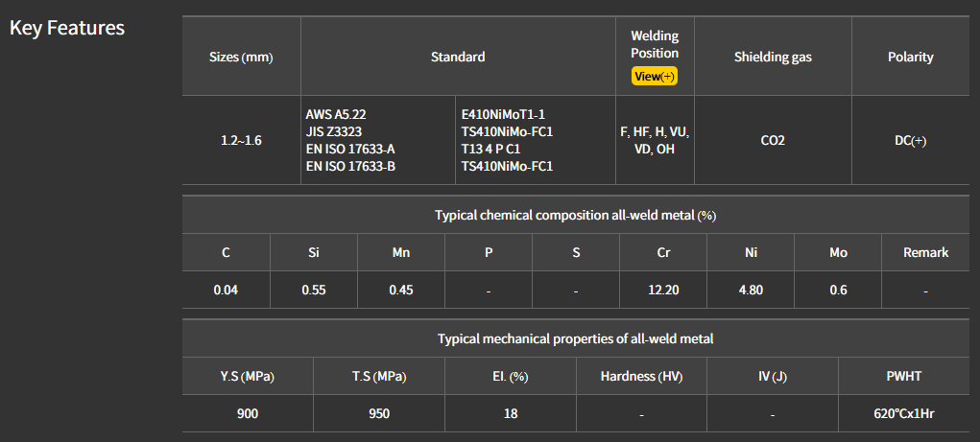
Task: Select the 1.2~1.6 size value
Action: [241, 140]
